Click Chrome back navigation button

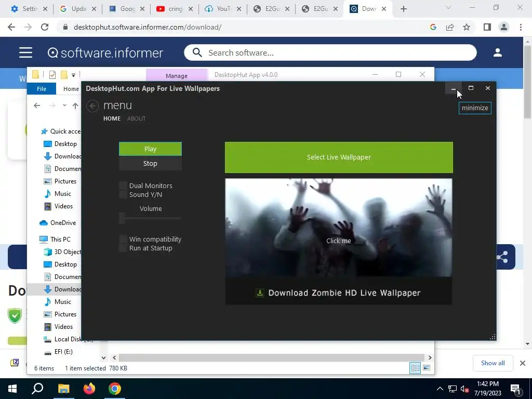point(11,27)
